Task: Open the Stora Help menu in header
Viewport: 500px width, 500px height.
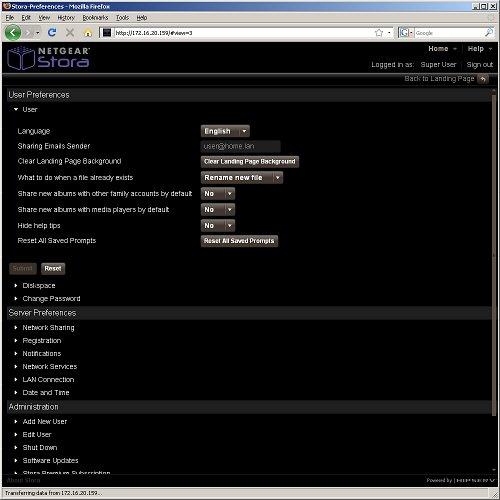Action: tap(479, 49)
